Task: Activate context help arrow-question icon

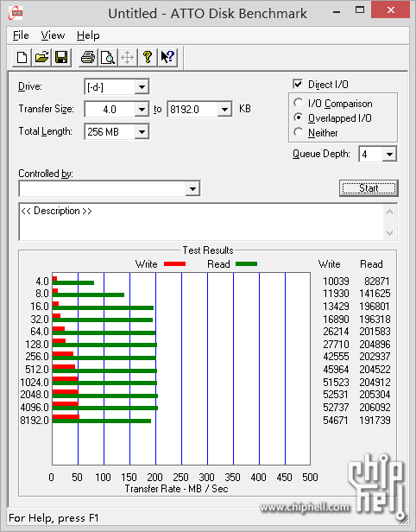Action: coord(167,57)
